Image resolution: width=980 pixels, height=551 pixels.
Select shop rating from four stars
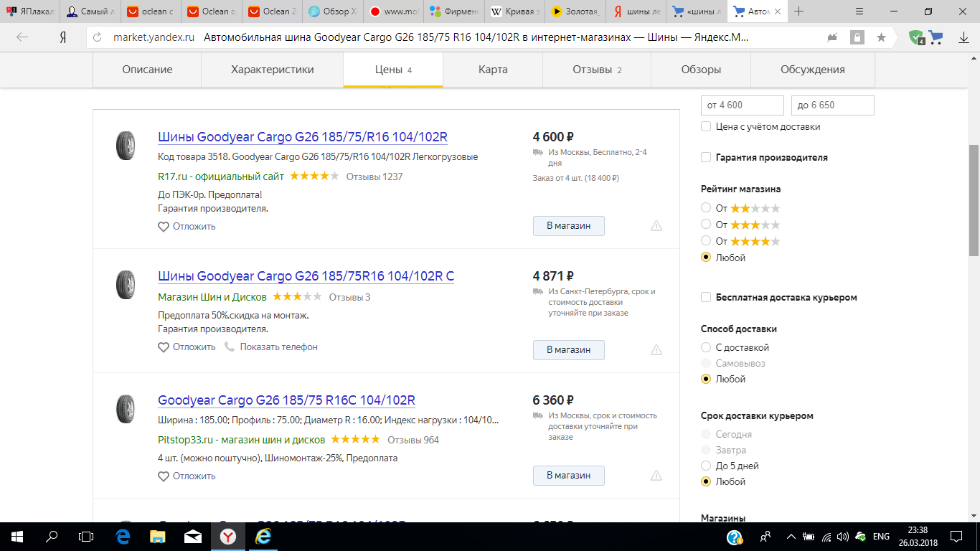click(706, 241)
